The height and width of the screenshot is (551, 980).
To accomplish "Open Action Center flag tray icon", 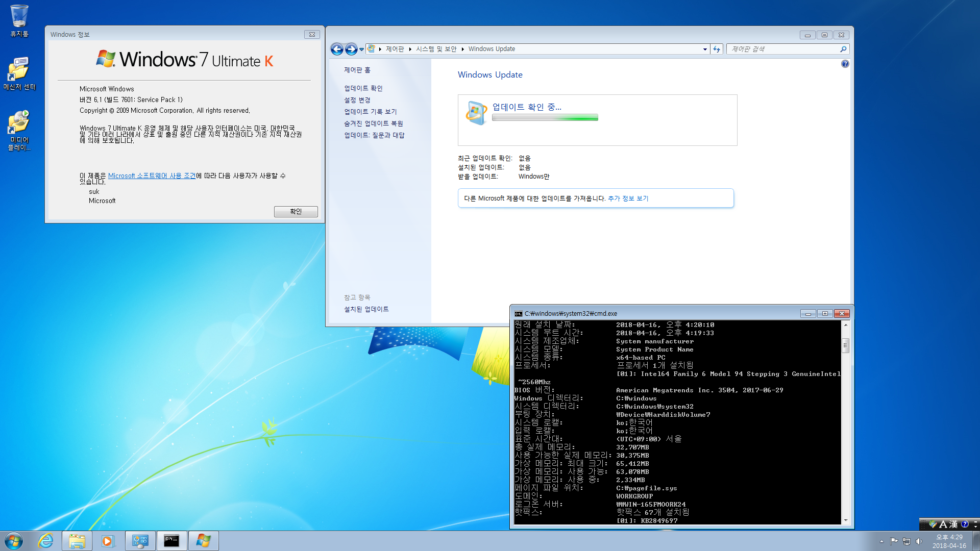I will 894,541.
